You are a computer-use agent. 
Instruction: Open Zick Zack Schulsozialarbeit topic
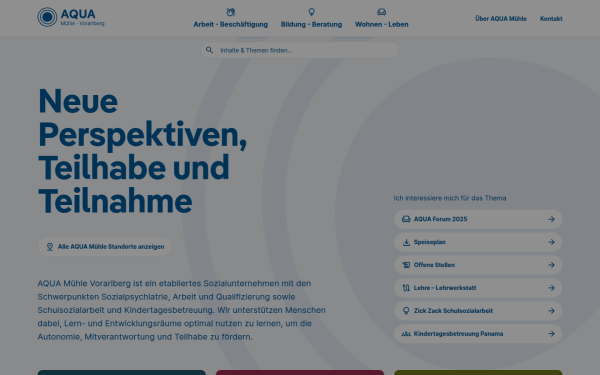(478, 311)
